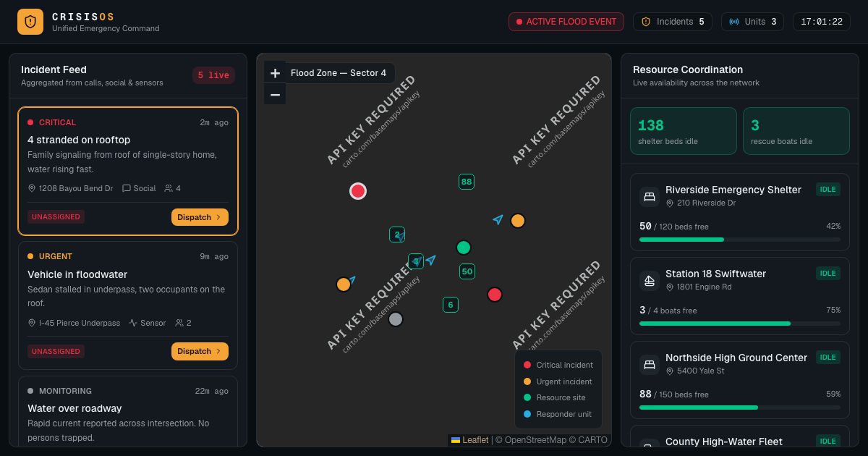Viewport: 868px width, 456px height.
Task: Click the 'Water over roadway' incident title
Action: point(75,408)
